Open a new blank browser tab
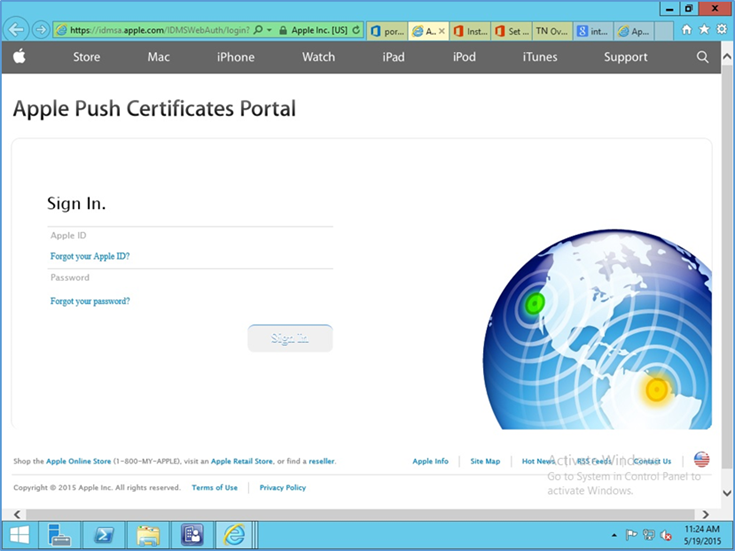The height and width of the screenshot is (551, 735). 664,31
